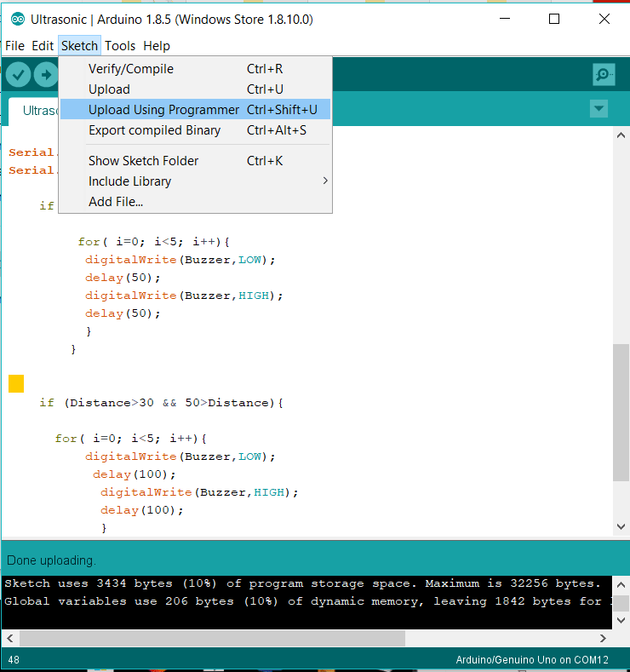Choose Upload from the Sketch menu
The height and width of the screenshot is (672, 630).
tap(195, 89)
